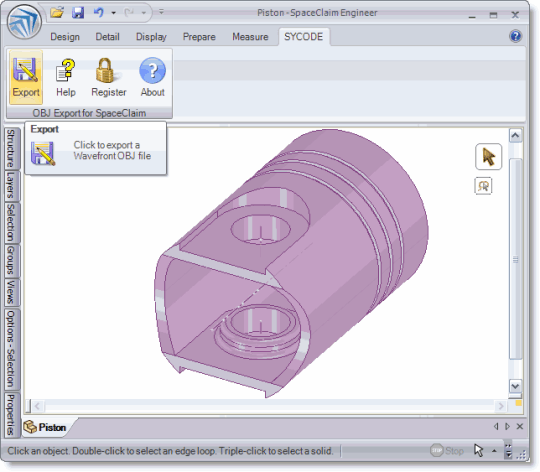The image size is (540, 472).
Task: Open the Selection side panel tab
Action: (x=11, y=223)
